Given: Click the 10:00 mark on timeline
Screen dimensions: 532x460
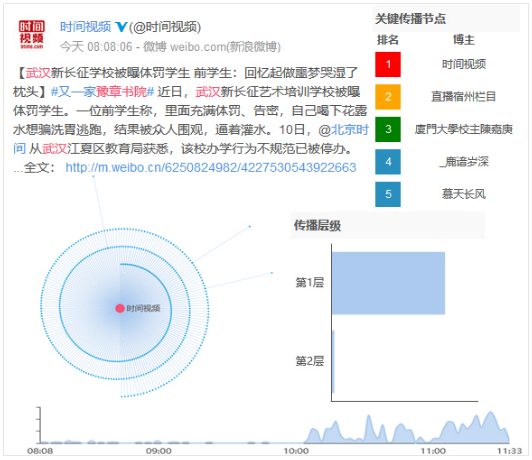Looking at the screenshot, I should [296, 451].
